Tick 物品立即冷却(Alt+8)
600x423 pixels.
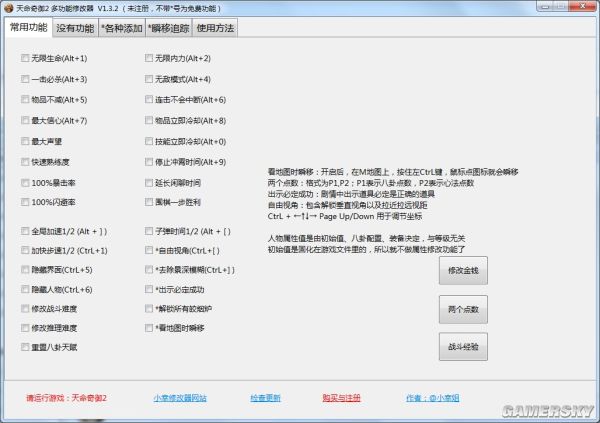tap(149, 121)
